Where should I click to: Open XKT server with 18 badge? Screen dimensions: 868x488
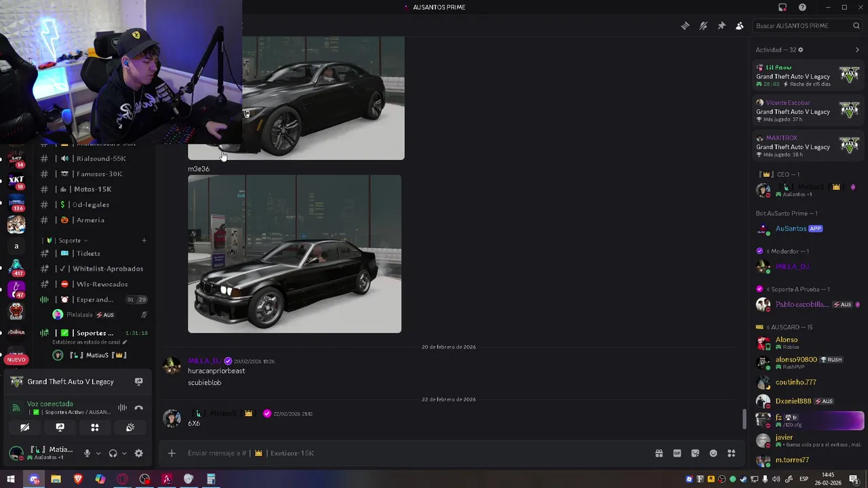click(x=16, y=181)
